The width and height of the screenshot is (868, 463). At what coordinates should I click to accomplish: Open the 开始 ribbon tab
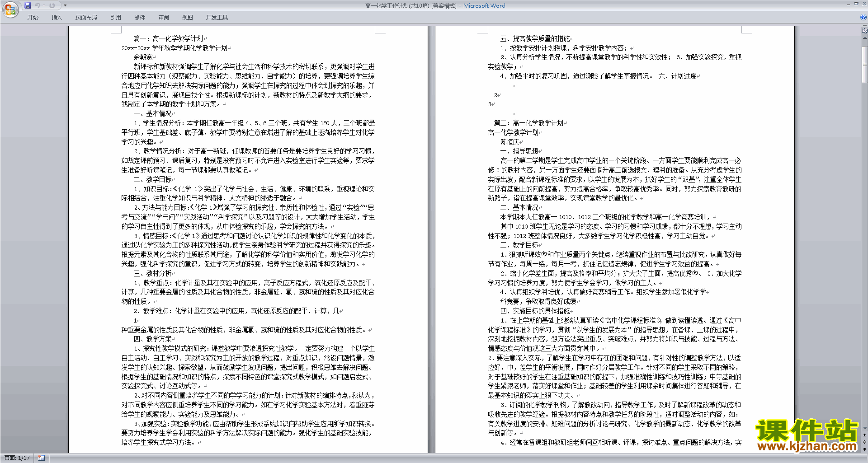(x=33, y=17)
